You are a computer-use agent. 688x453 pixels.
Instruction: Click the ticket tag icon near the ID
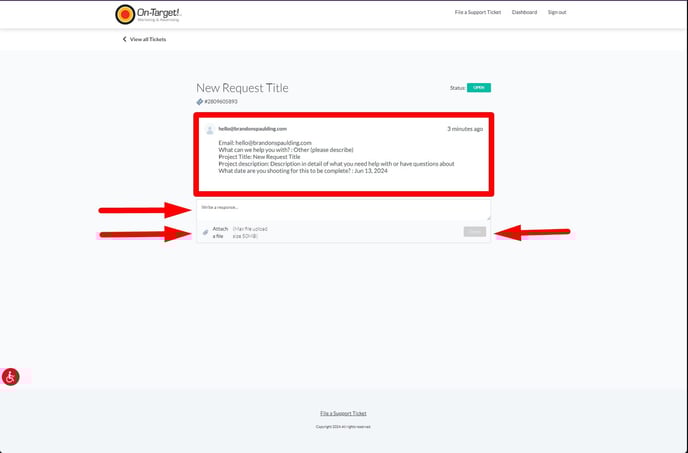(x=200, y=102)
